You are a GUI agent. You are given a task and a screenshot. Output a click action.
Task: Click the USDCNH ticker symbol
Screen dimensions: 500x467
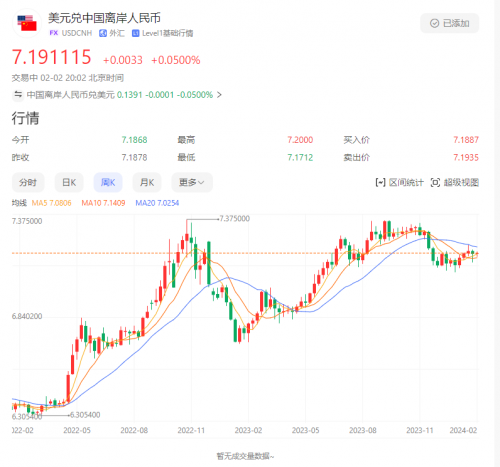point(77,33)
